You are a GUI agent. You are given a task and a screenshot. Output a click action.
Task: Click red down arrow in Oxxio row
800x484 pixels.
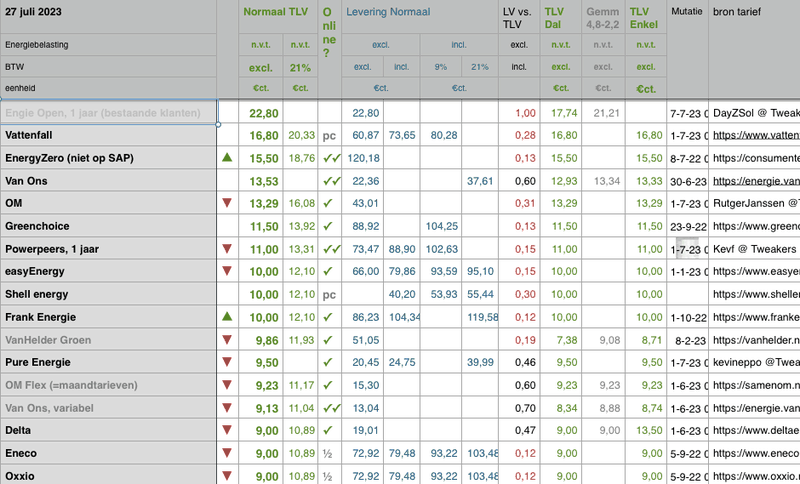tap(227, 475)
